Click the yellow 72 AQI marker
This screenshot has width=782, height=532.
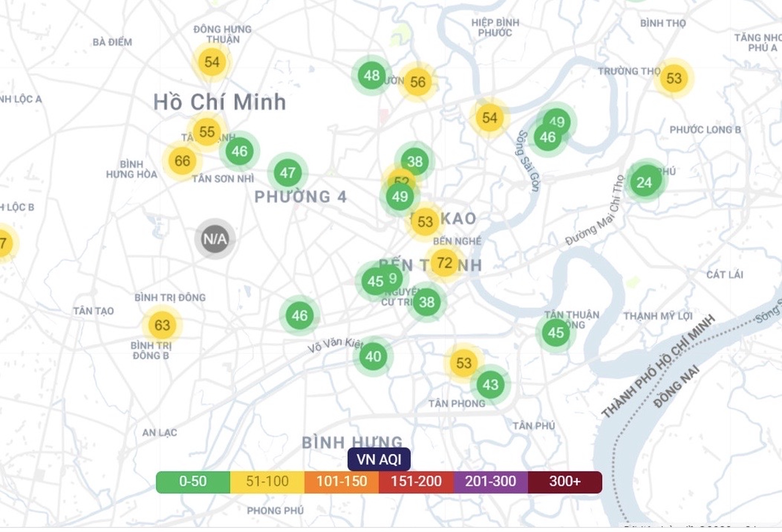point(444,263)
